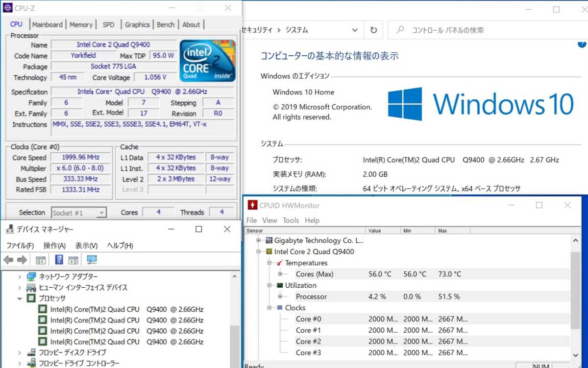Switch to Bench tab in CPU-Z

pyautogui.click(x=166, y=24)
